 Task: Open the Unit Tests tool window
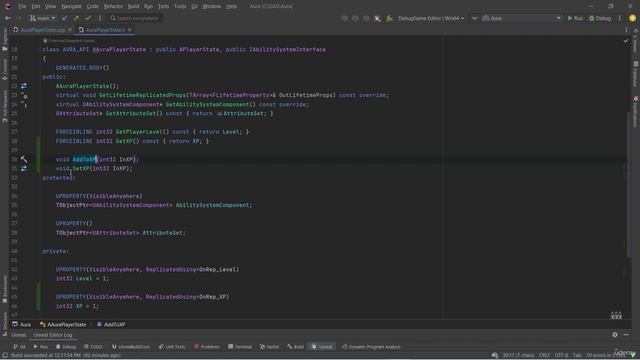click(172, 347)
